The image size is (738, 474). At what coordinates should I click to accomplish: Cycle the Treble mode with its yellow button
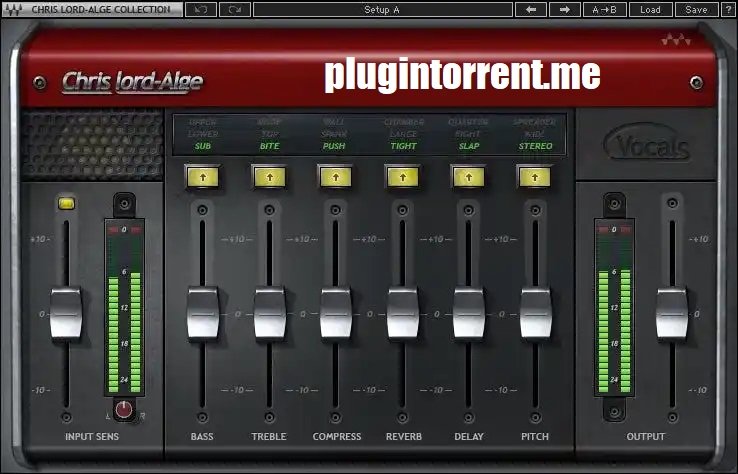click(270, 177)
